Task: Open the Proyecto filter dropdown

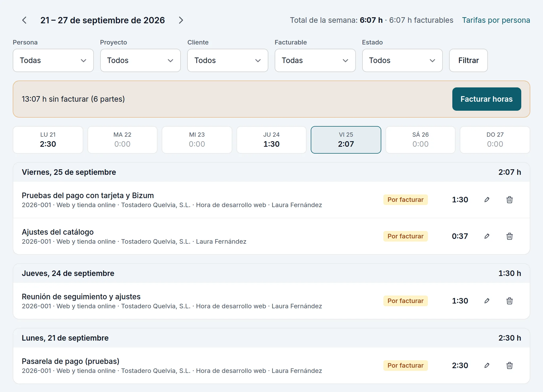Action: 141,60
